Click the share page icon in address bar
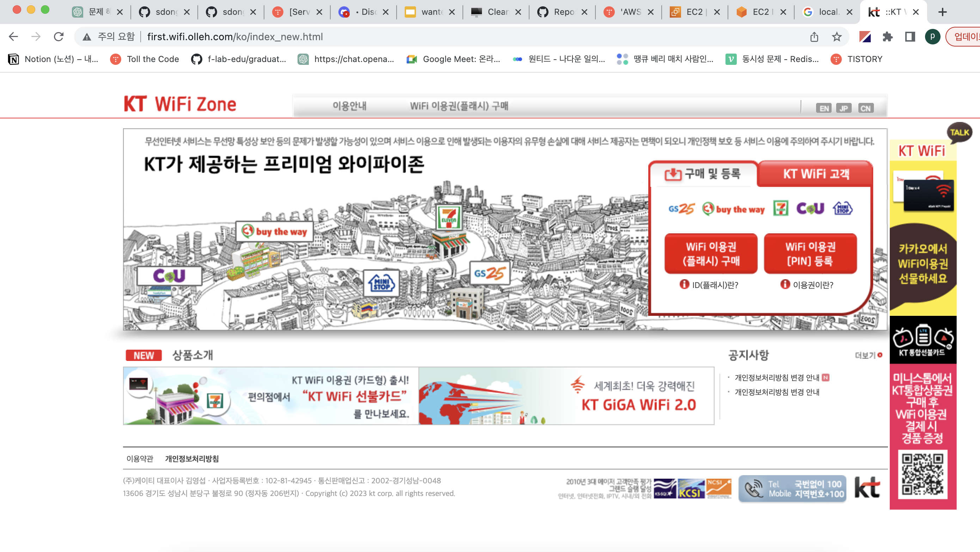This screenshot has width=980, height=552. (x=814, y=37)
